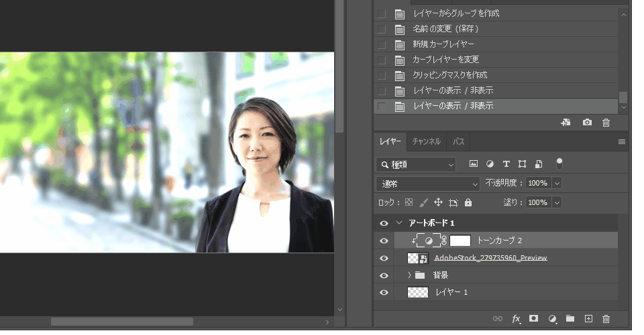Delete current state in History panel
This screenshot has width=644, height=335.
606,123
